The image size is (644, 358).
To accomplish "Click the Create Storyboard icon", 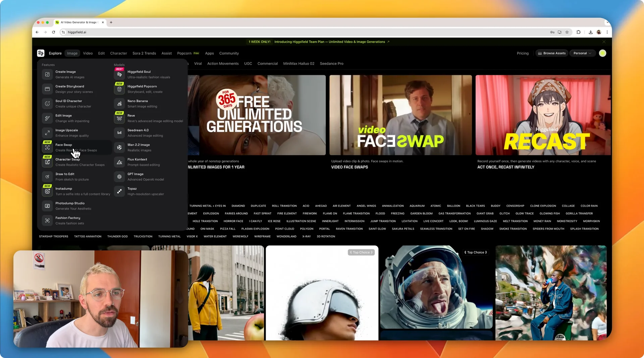I will pyautogui.click(x=47, y=89).
